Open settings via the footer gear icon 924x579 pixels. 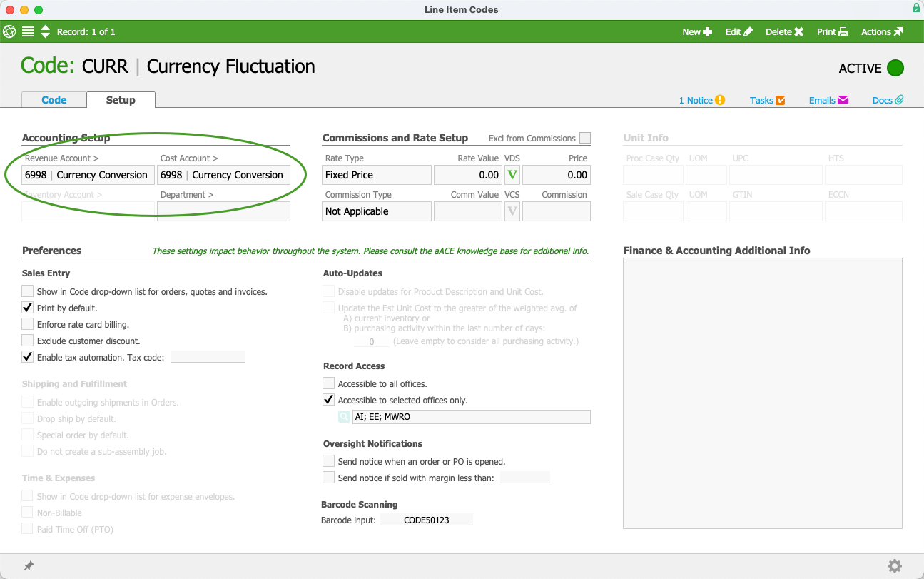pyautogui.click(x=895, y=566)
